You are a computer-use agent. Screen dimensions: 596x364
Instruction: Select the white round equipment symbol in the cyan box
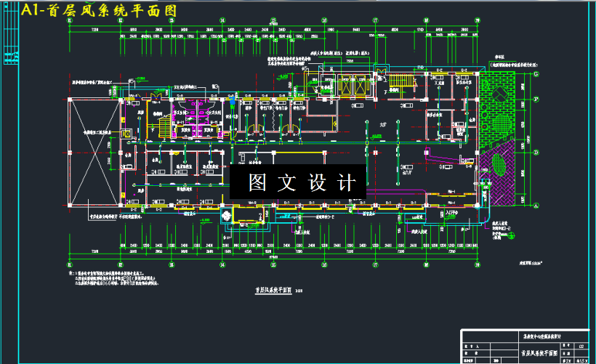[226, 216]
